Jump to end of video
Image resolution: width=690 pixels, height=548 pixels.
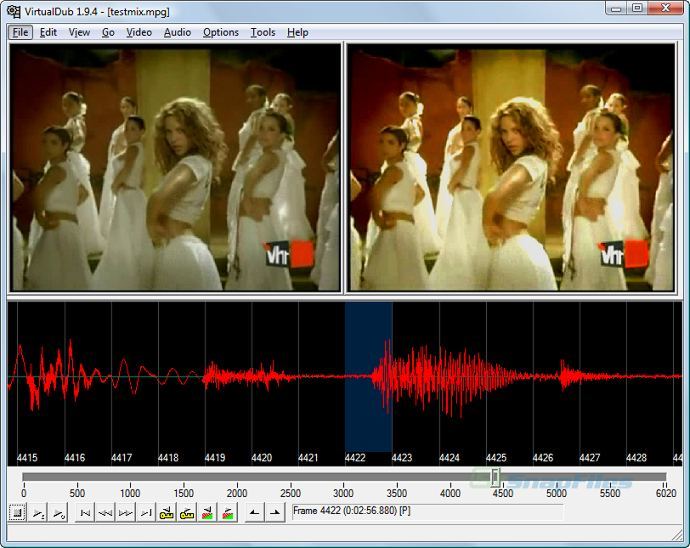(x=146, y=513)
